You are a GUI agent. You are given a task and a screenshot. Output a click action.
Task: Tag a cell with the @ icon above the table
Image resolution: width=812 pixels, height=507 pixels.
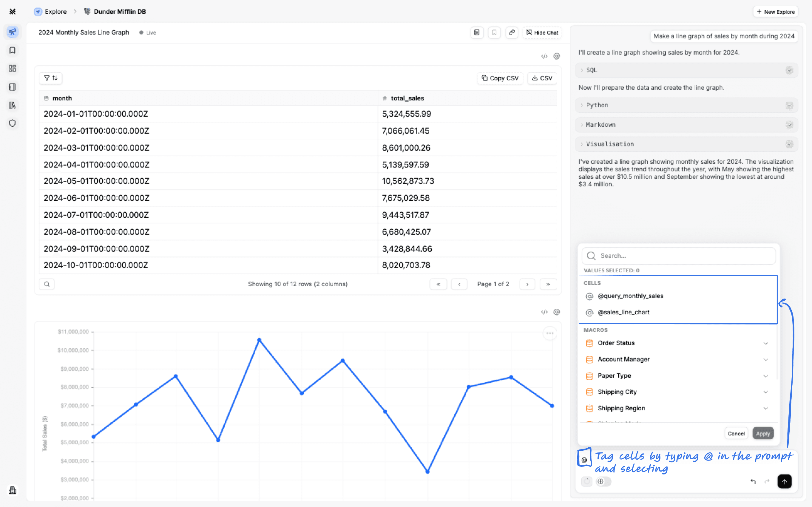556,56
